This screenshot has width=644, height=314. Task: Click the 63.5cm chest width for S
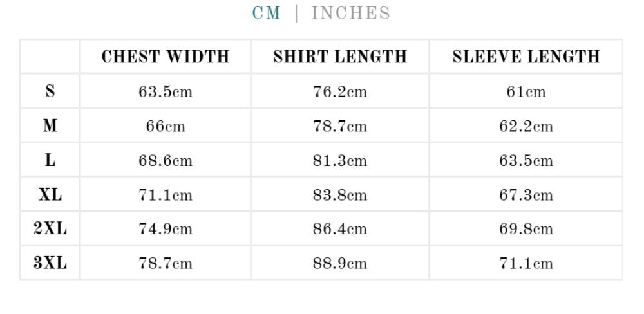tap(166, 92)
